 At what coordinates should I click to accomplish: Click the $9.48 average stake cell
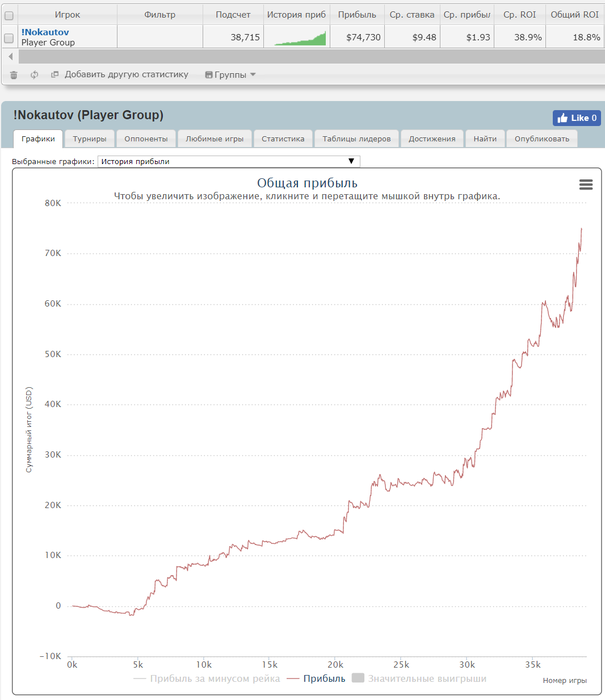coord(412,38)
